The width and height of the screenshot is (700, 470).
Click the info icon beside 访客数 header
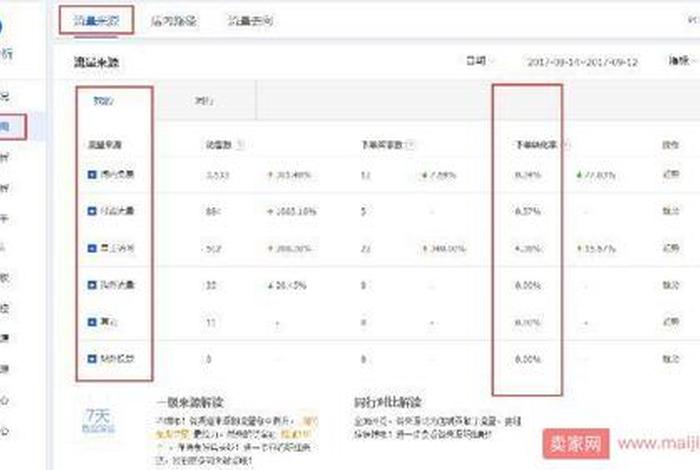tap(240, 145)
